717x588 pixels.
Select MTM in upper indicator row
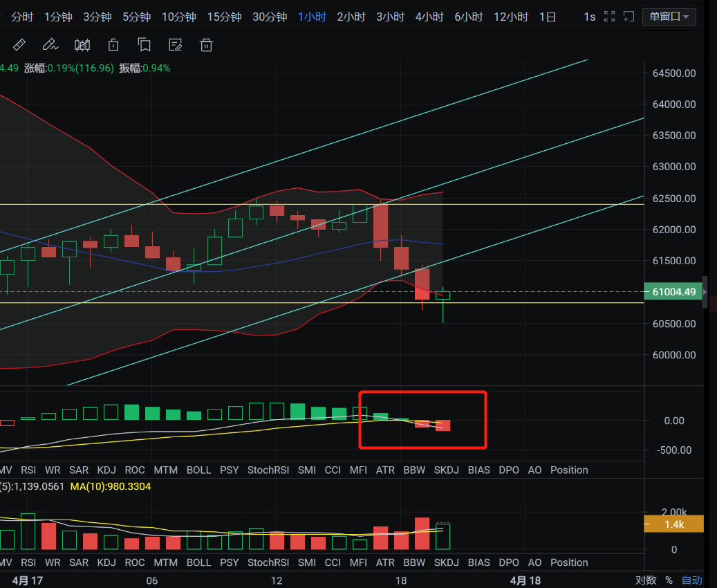pyautogui.click(x=165, y=470)
